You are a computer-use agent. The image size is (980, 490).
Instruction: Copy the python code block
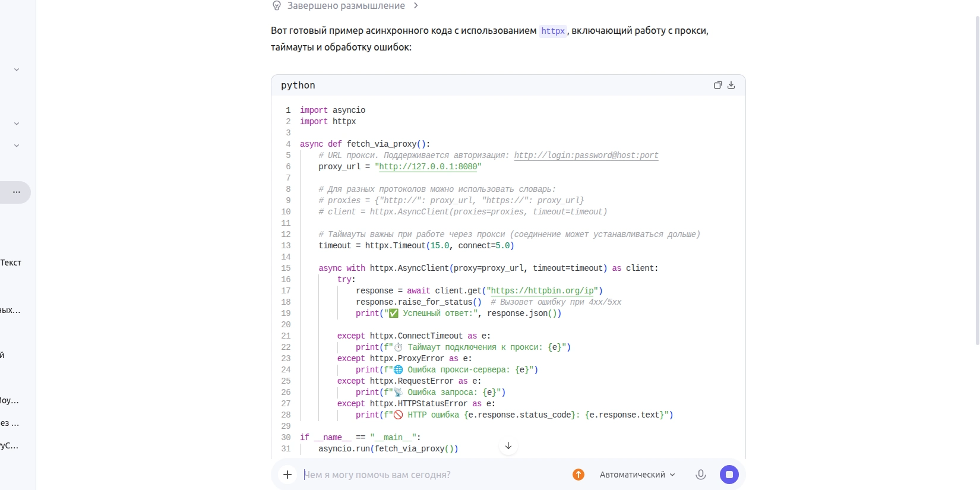point(717,85)
